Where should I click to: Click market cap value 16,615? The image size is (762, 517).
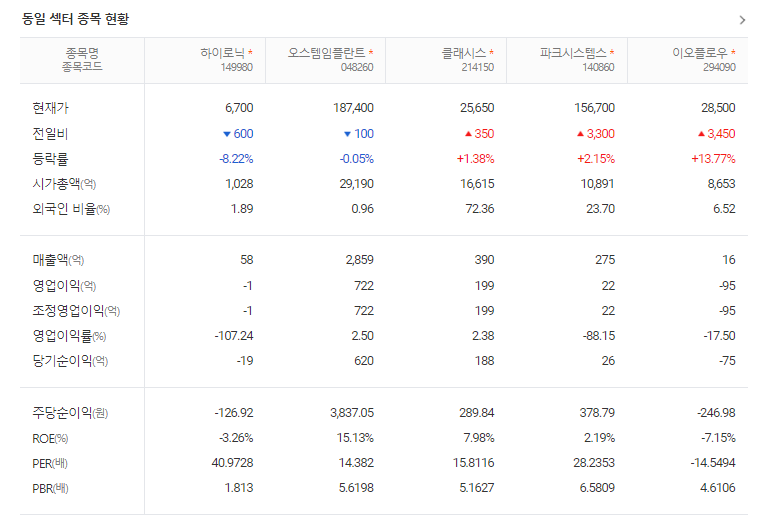(477, 184)
